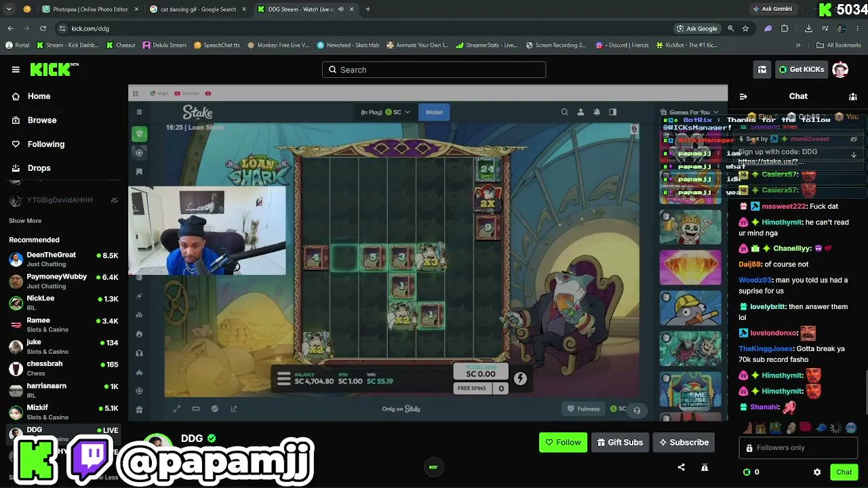
Task: Switch to the Photopea tab
Action: (89, 9)
